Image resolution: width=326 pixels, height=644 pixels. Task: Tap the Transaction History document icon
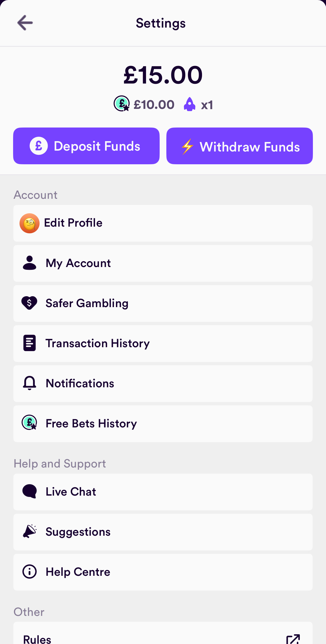point(30,343)
